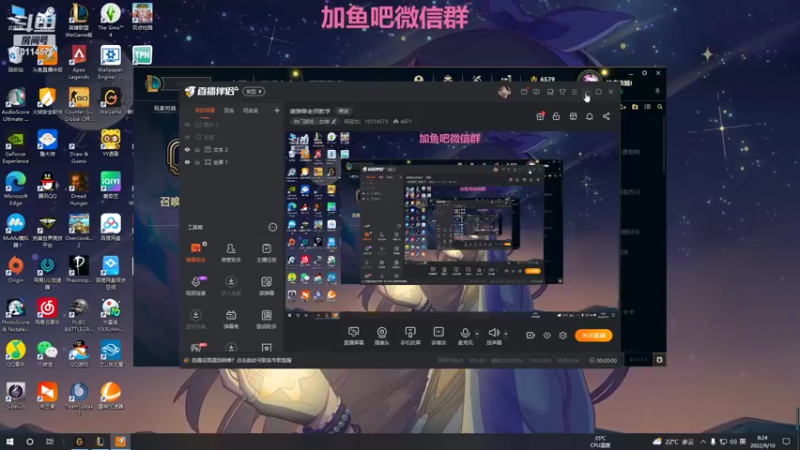The height and width of the screenshot is (450, 800).
Task: Toggle visibility of the 全屏 1 layer
Action: tap(187, 162)
